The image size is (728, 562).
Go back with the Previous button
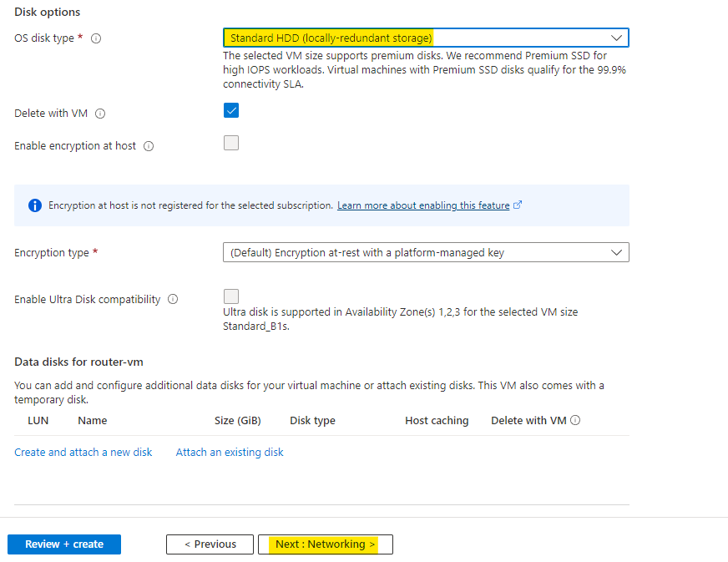pyautogui.click(x=210, y=544)
